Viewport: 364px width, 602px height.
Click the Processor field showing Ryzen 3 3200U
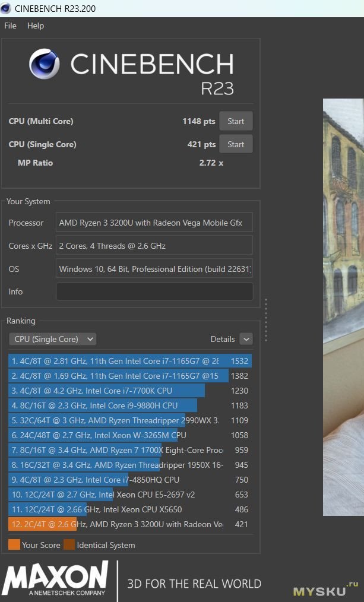pos(154,223)
